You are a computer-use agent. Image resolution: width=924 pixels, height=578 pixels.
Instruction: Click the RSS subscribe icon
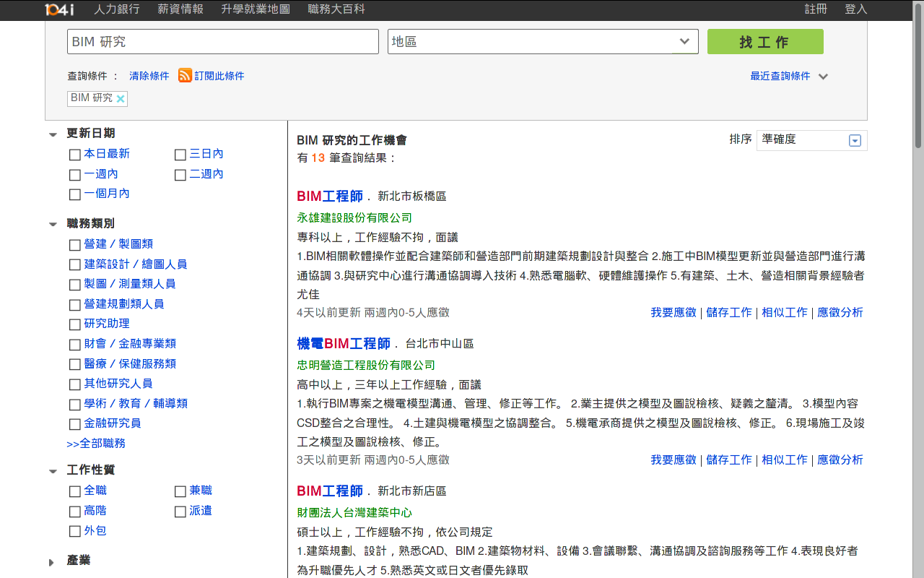pyautogui.click(x=185, y=75)
